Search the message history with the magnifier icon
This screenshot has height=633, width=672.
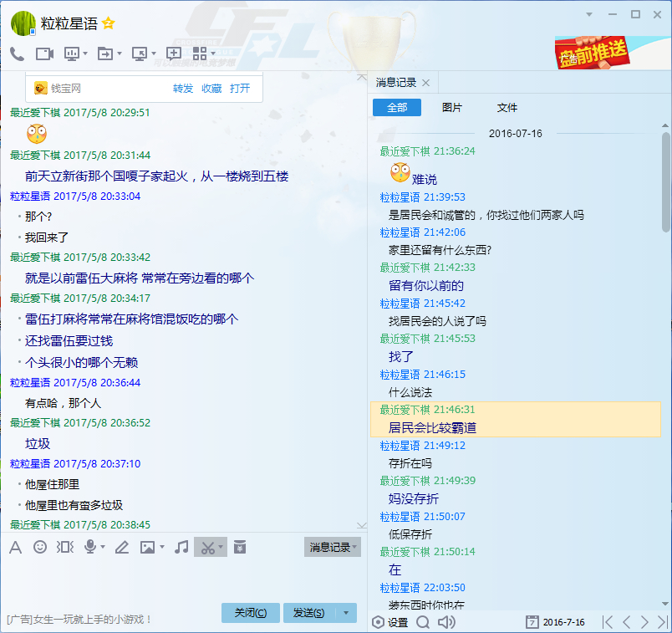pos(423,622)
